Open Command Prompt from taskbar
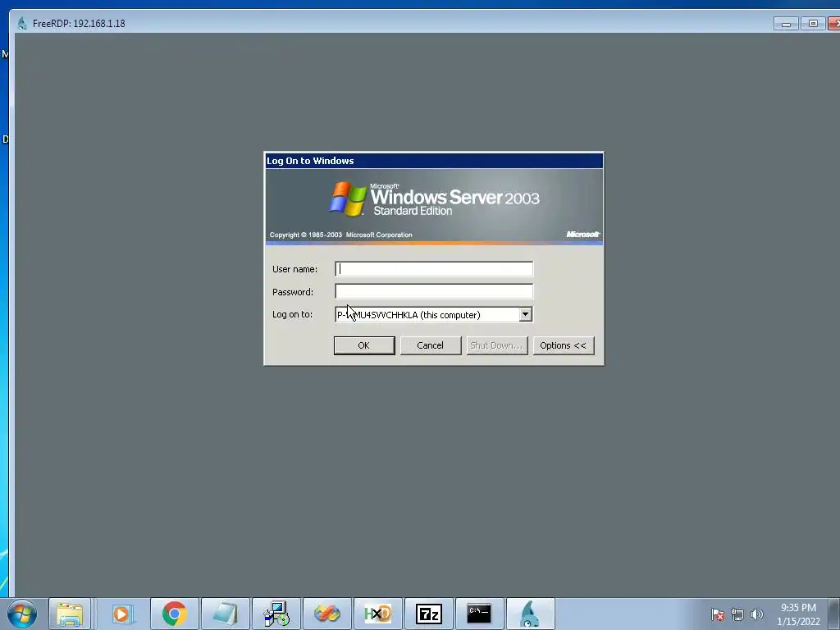This screenshot has width=840, height=630. point(479,614)
